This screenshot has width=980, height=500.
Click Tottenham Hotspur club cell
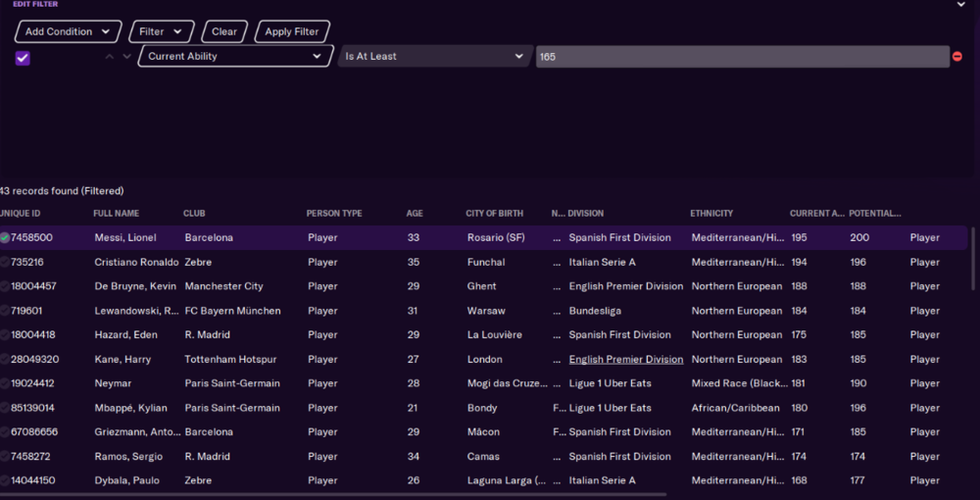[x=230, y=360]
